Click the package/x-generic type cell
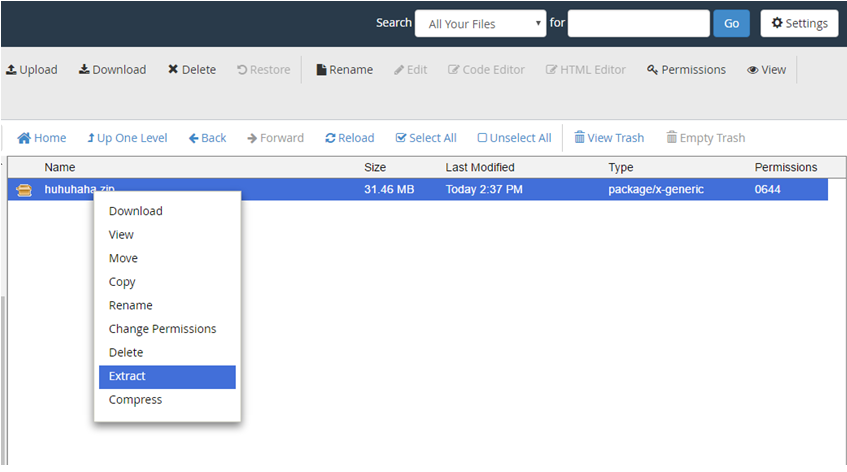The width and height of the screenshot is (847, 472). point(656,190)
